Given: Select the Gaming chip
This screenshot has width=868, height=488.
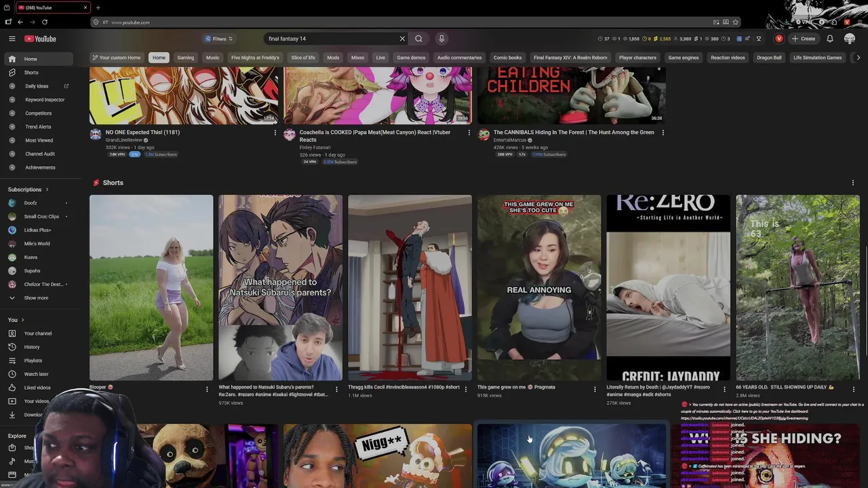Looking at the screenshot, I should [186, 58].
